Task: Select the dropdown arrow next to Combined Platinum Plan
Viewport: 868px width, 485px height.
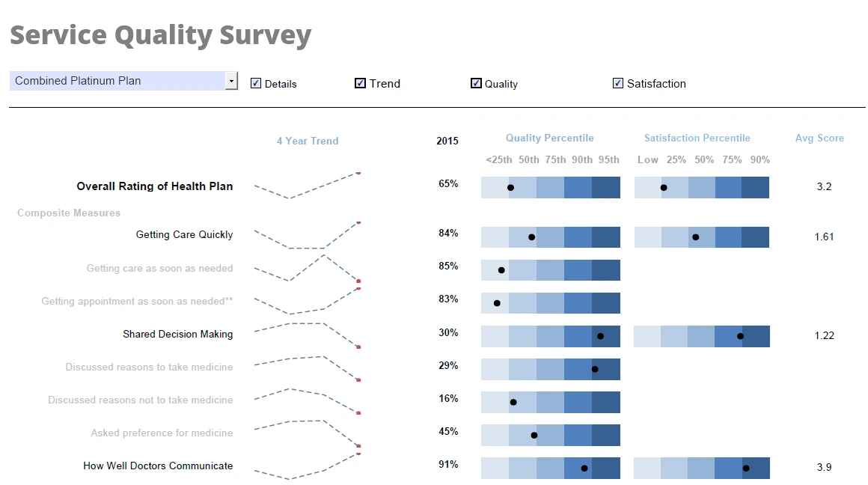Action: pyautogui.click(x=231, y=80)
